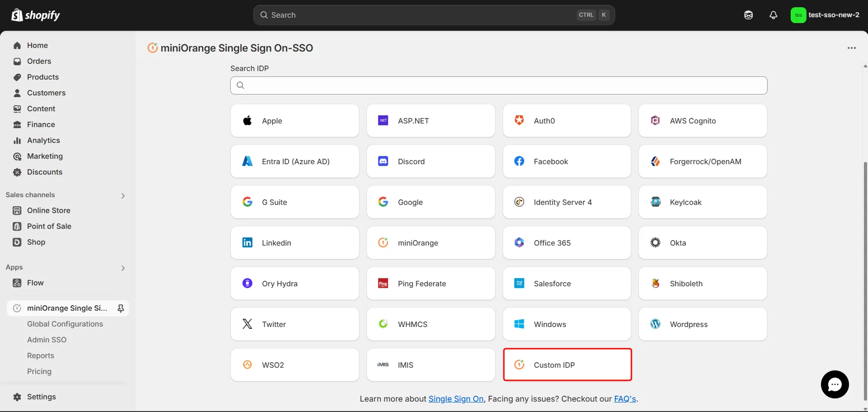Click the Shop app icon
868x412 pixels.
17,242
